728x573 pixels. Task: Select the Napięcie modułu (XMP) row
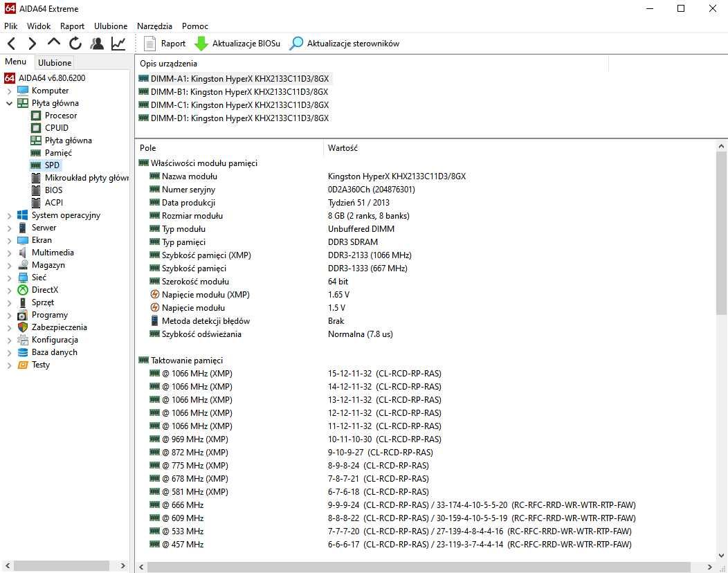[426, 295]
